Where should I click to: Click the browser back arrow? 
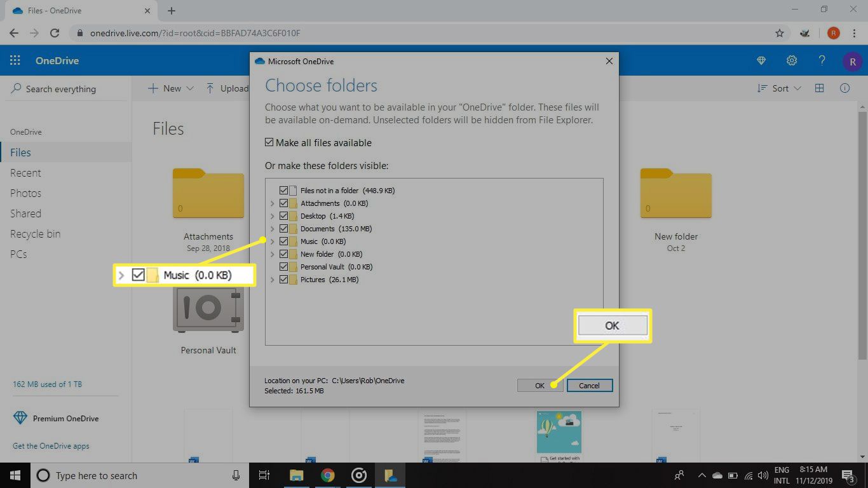tap(13, 33)
